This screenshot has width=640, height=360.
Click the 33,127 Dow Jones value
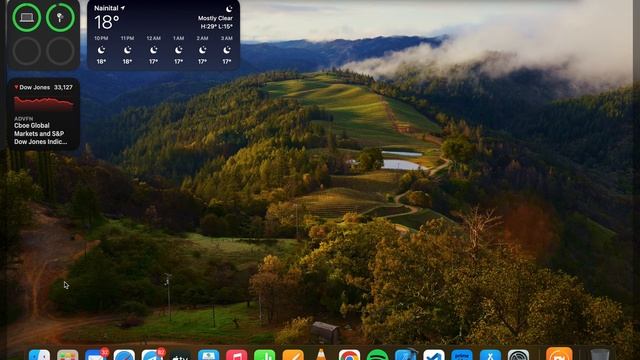(63, 87)
